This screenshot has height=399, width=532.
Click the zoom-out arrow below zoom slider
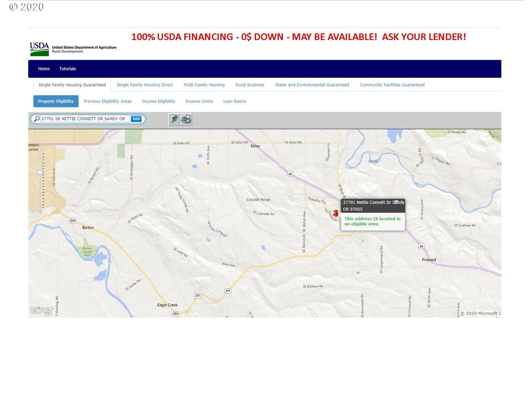pyautogui.click(x=40, y=213)
